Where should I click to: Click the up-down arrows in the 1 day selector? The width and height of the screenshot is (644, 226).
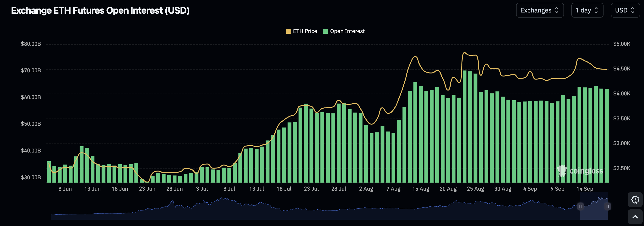tap(596, 10)
